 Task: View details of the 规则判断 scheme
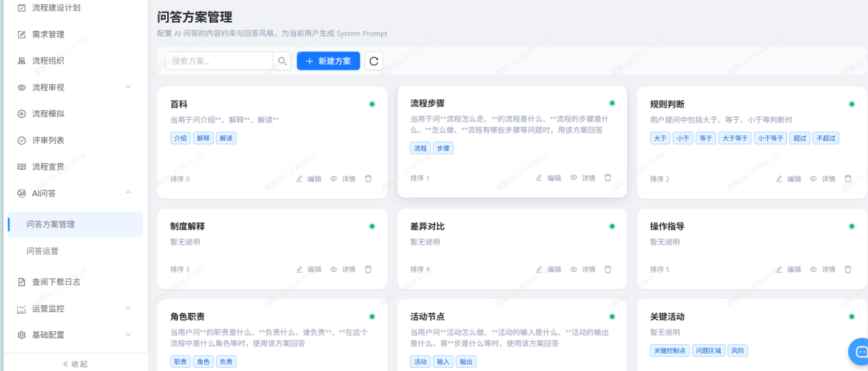[823, 179]
